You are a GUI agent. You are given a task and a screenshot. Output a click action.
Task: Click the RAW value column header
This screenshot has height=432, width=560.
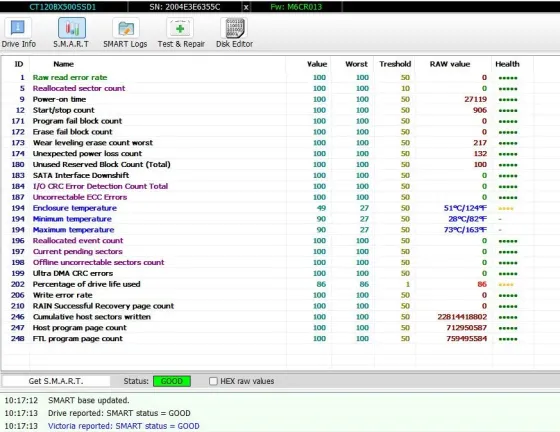click(450, 64)
